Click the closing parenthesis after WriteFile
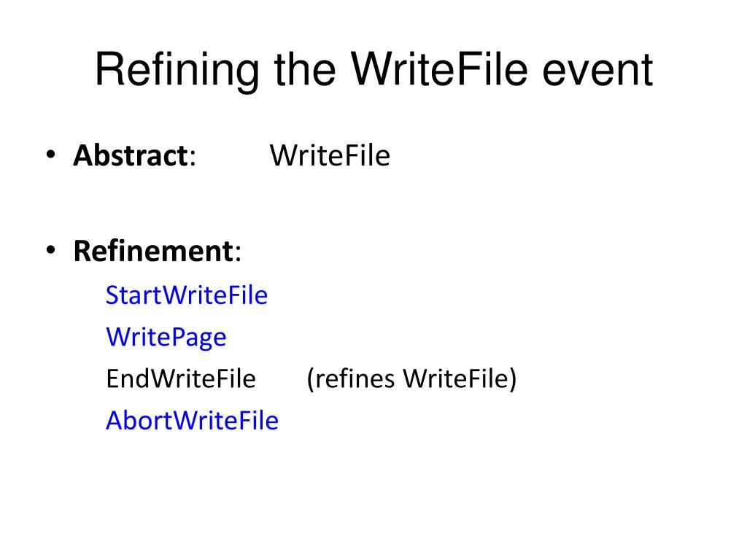The height and width of the screenshot is (560, 747). point(513,379)
